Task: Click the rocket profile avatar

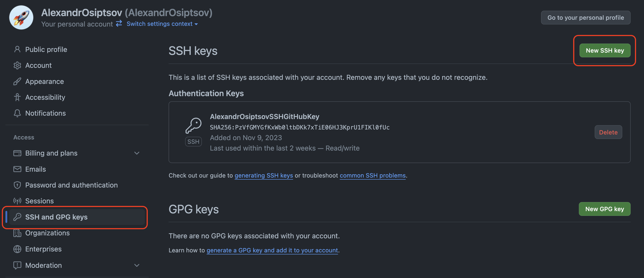Action: pos(21,17)
